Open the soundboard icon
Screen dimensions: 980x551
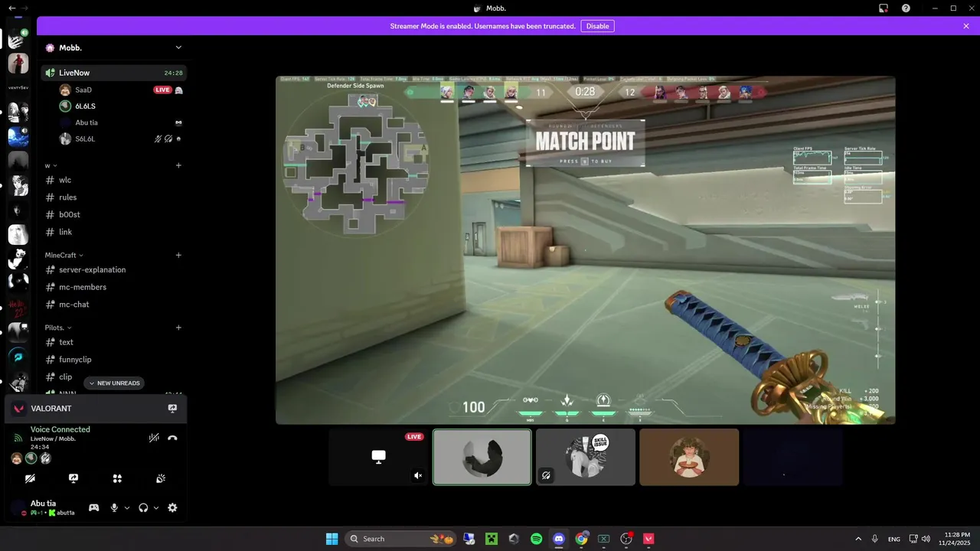[x=161, y=478]
